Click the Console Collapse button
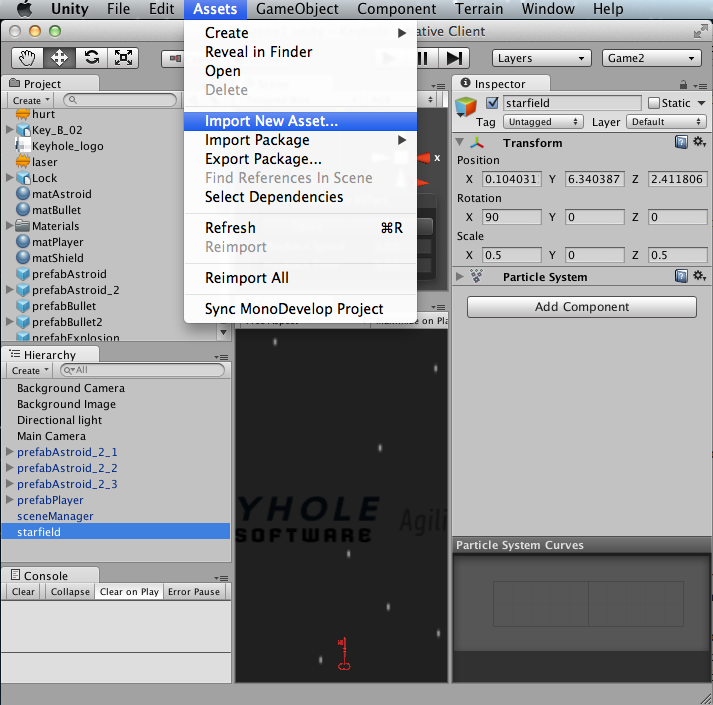Image resolution: width=713 pixels, height=705 pixels. pos(70,592)
